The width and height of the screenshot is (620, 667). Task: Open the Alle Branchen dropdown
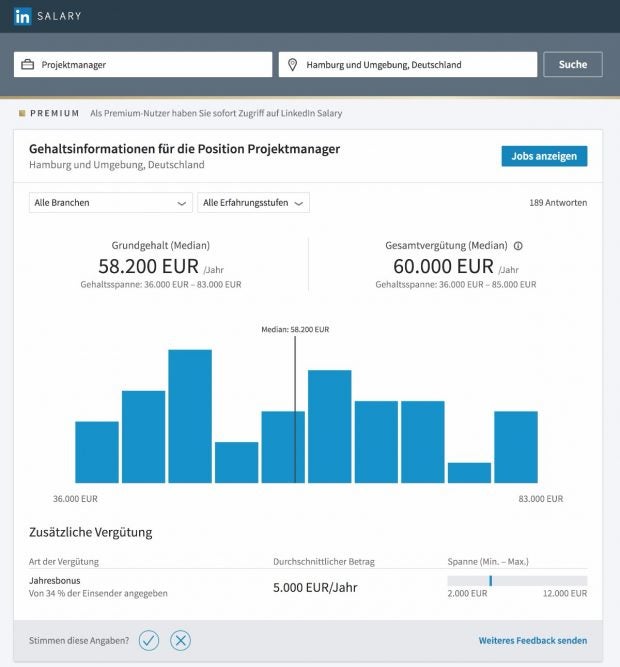point(110,203)
